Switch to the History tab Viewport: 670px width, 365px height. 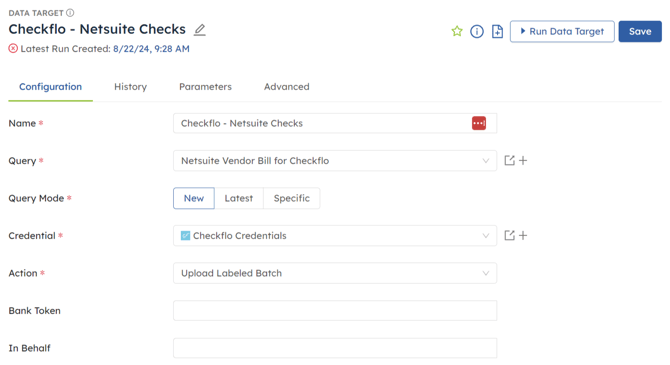(130, 87)
